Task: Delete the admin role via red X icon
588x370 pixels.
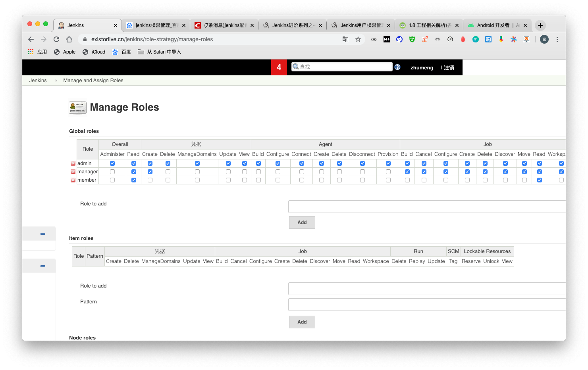Action: (73, 163)
